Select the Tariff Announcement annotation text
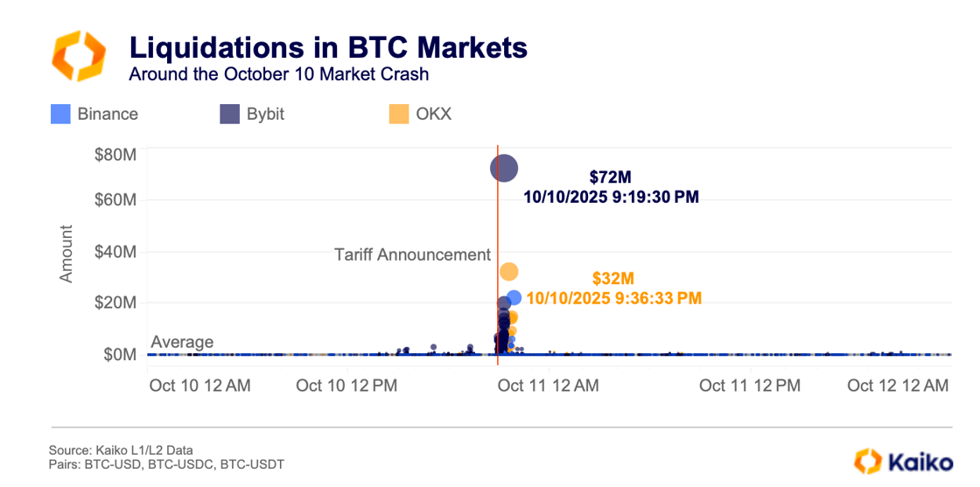Image resolution: width=980 pixels, height=487 pixels. (412, 254)
